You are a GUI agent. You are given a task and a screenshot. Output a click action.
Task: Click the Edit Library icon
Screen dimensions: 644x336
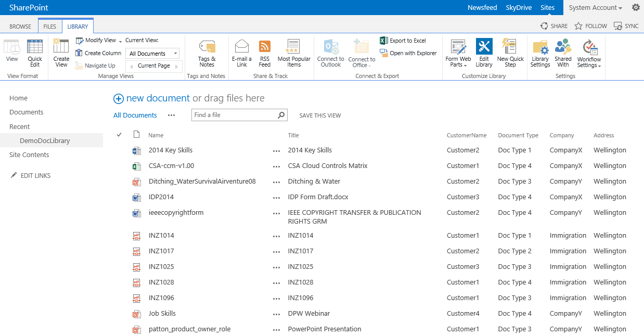(x=484, y=53)
